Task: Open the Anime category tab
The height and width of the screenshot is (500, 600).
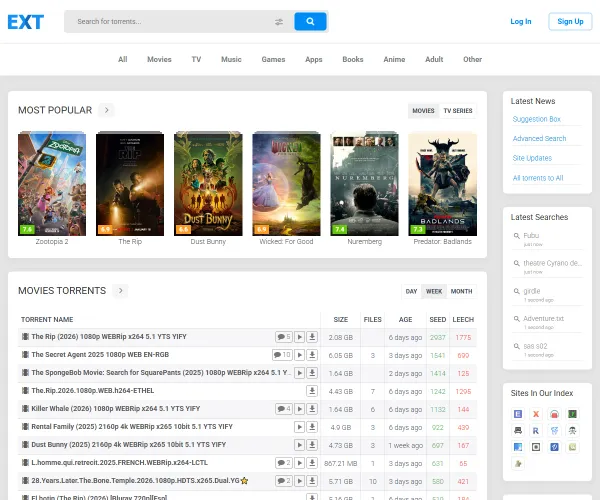Action: click(394, 59)
